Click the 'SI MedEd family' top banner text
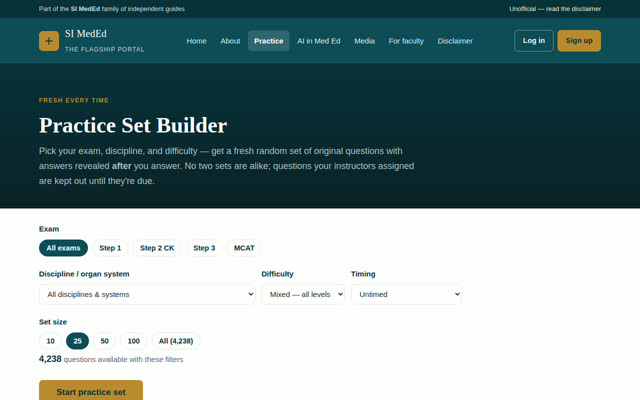 coord(112,9)
